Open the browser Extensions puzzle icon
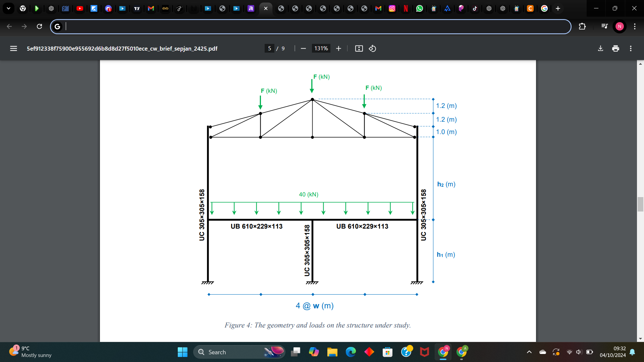 pyautogui.click(x=583, y=26)
